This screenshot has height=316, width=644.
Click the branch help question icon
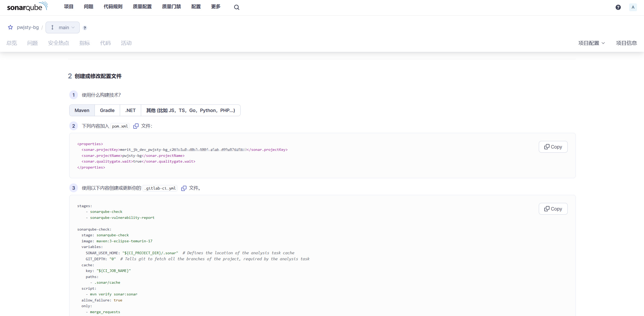click(85, 28)
